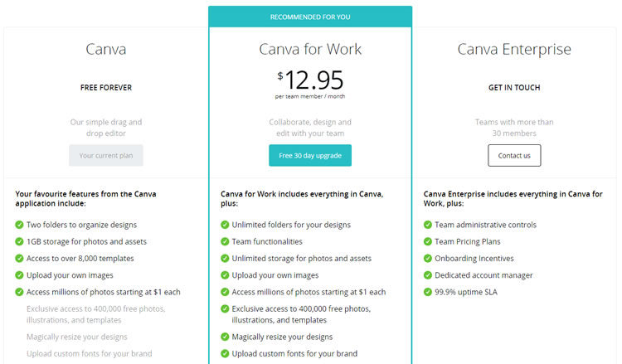This screenshot has width=622, height=364.
Task: Click check icon next to Magically resize your designs in Work plan
Action: pyautogui.click(x=225, y=337)
